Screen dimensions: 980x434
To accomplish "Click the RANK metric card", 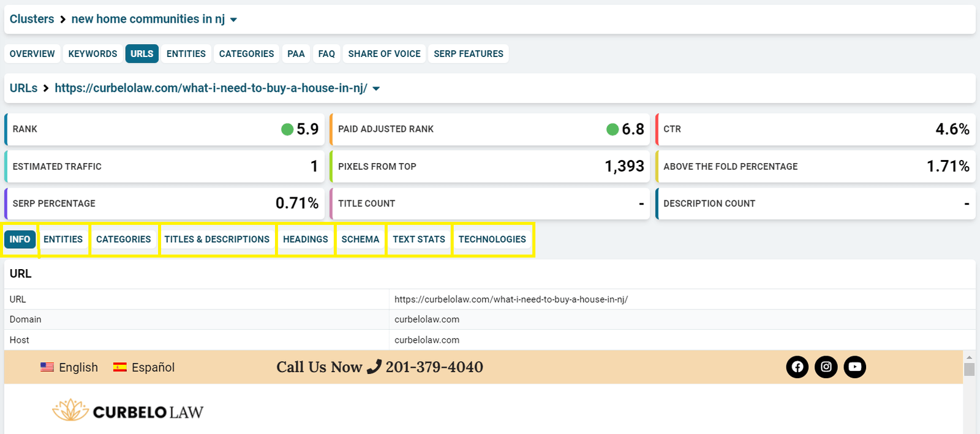I will tap(164, 129).
